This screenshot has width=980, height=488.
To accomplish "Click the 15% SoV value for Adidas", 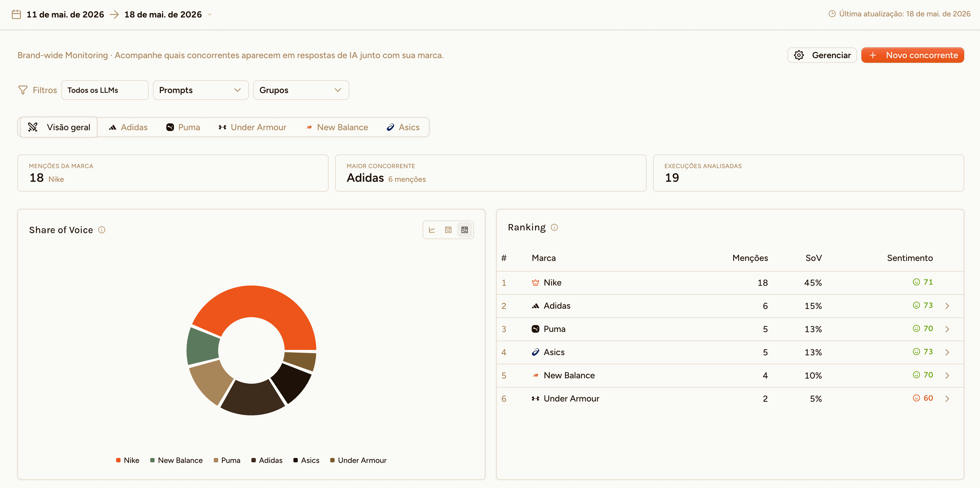I will [x=813, y=306].
